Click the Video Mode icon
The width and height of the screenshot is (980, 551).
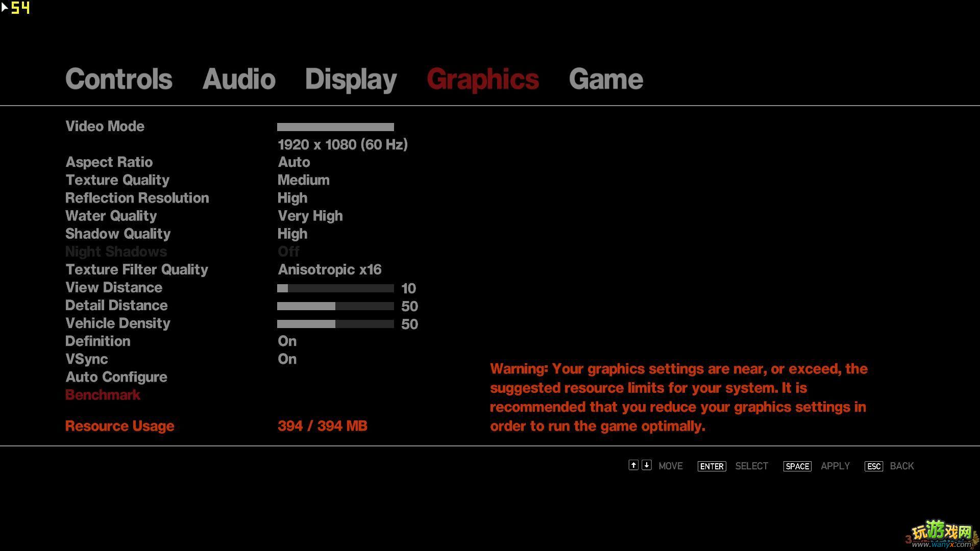336,126
